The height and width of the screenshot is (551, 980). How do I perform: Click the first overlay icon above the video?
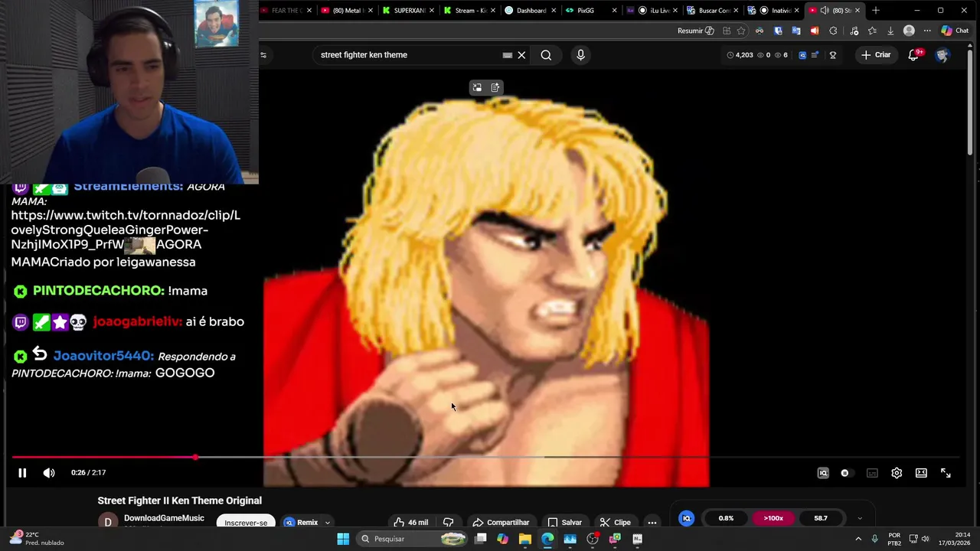[x=477, y=88]
